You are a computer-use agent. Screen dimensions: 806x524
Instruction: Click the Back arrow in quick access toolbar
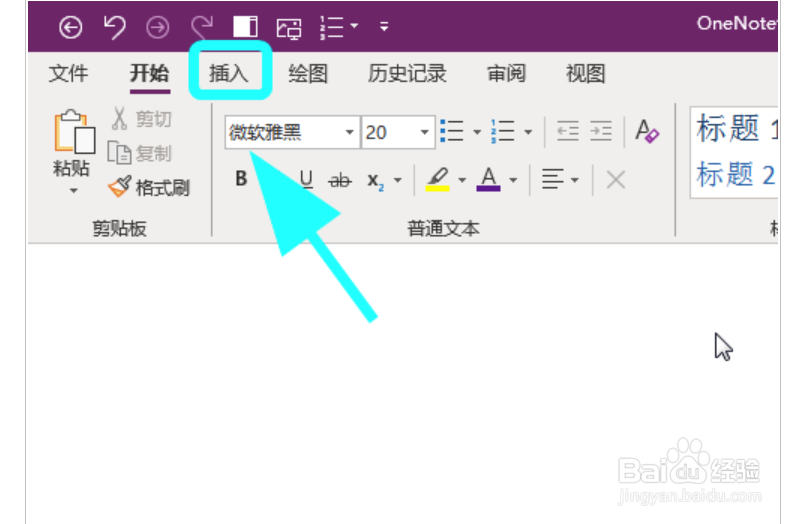(x=70, y=27)
